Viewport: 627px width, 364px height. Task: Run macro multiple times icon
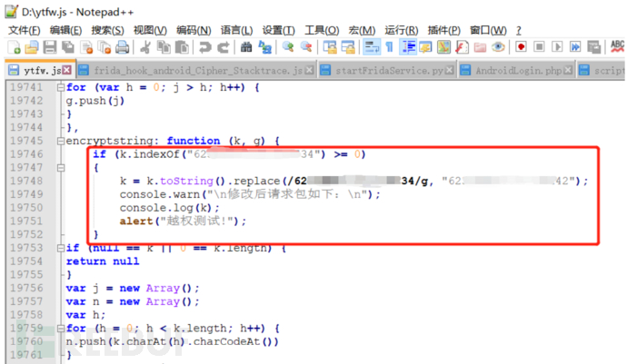pos(575,47)
